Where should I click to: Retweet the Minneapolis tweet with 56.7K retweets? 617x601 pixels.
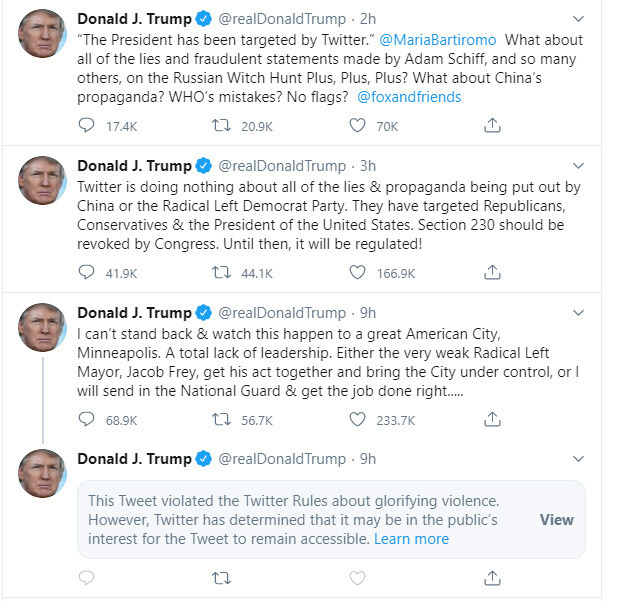click(222, 420)
